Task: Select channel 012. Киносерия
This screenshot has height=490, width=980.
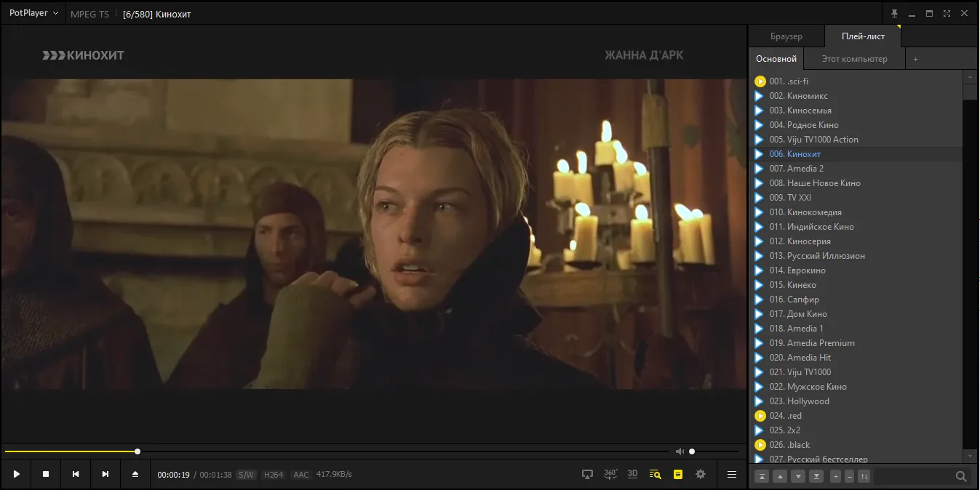Action: (x=856, y=241)
